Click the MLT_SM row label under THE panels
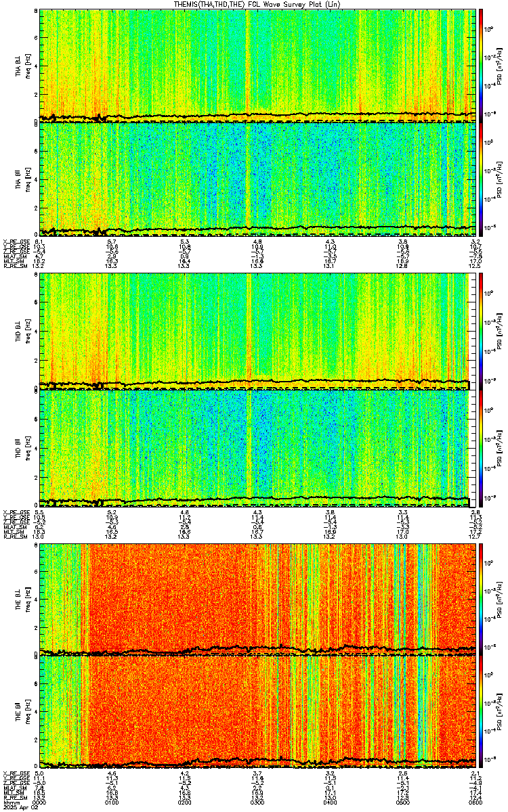Viewport: 508px width, 812px height. pos(12,793)
